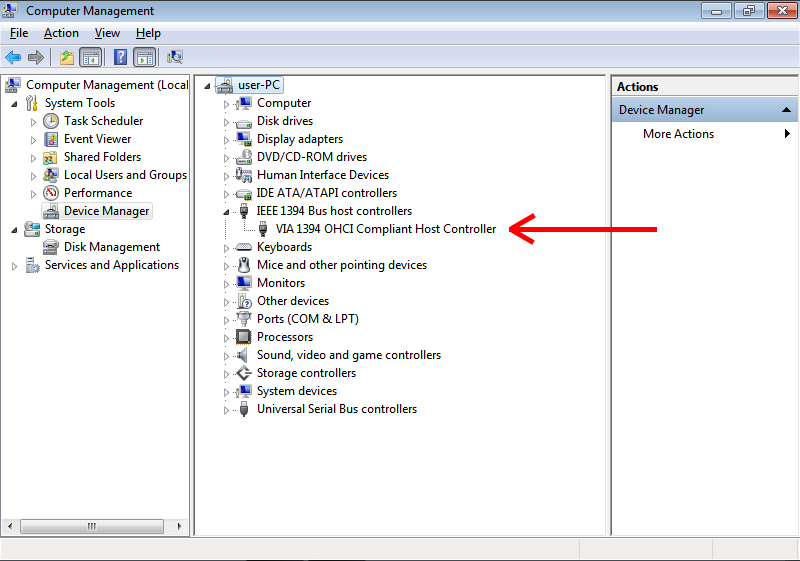
Task: Click the Forward arrow toolbar icon
Action: tap(36, 57)
